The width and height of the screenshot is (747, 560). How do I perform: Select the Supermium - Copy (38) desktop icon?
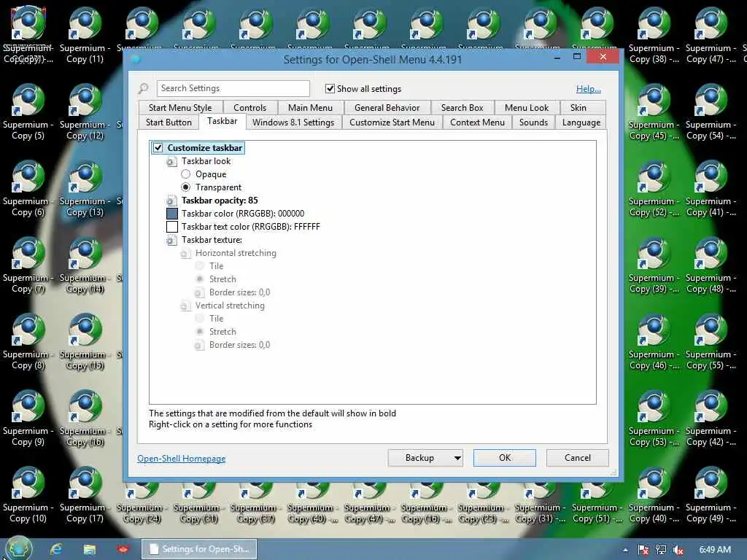[654, 36]
